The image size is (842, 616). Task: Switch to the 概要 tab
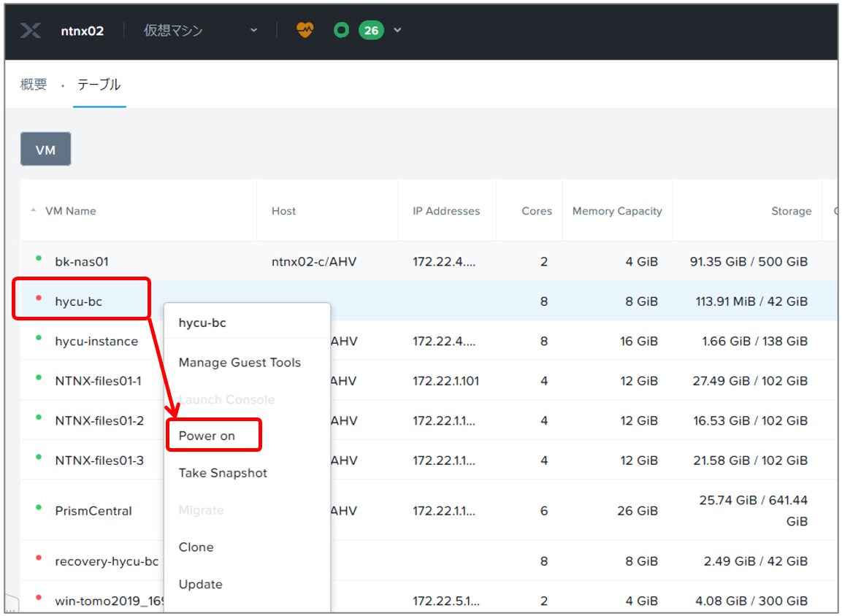coord(34,85)
